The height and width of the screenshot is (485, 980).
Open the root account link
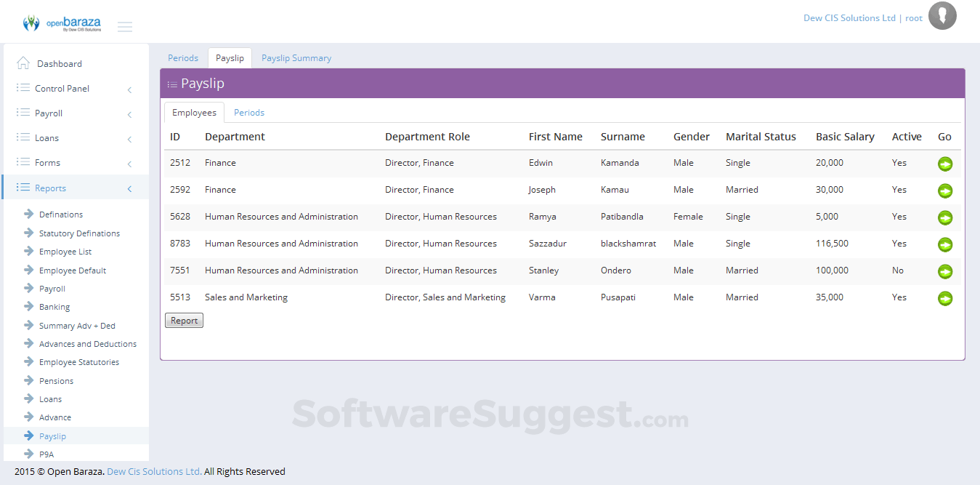point(913,17)
